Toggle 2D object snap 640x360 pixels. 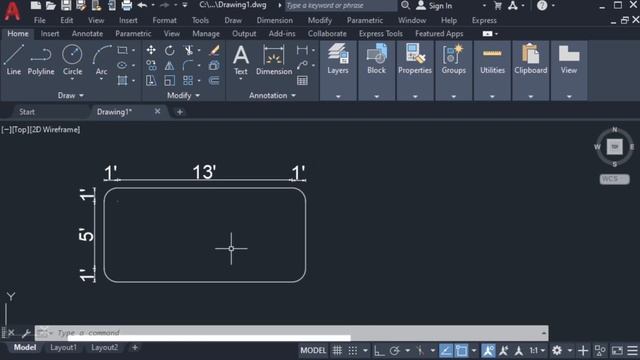pos(462,351)
